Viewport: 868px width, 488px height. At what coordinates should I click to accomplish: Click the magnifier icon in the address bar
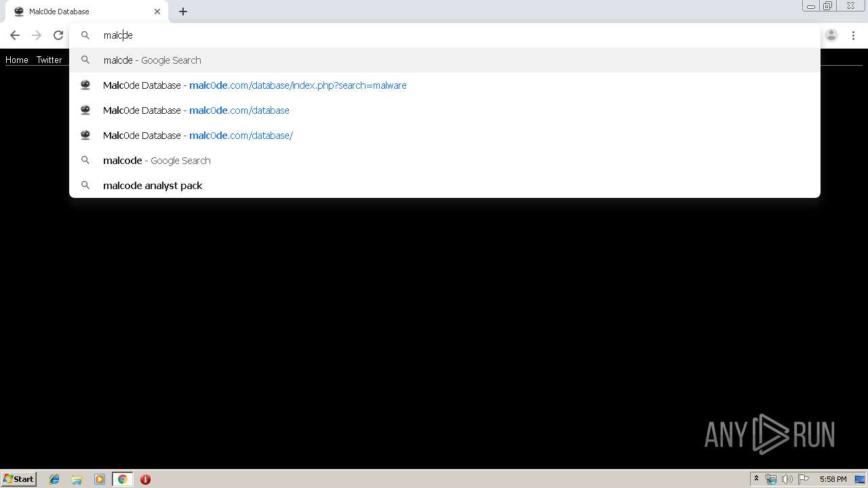pyautogui.click(x=85, y=35)
